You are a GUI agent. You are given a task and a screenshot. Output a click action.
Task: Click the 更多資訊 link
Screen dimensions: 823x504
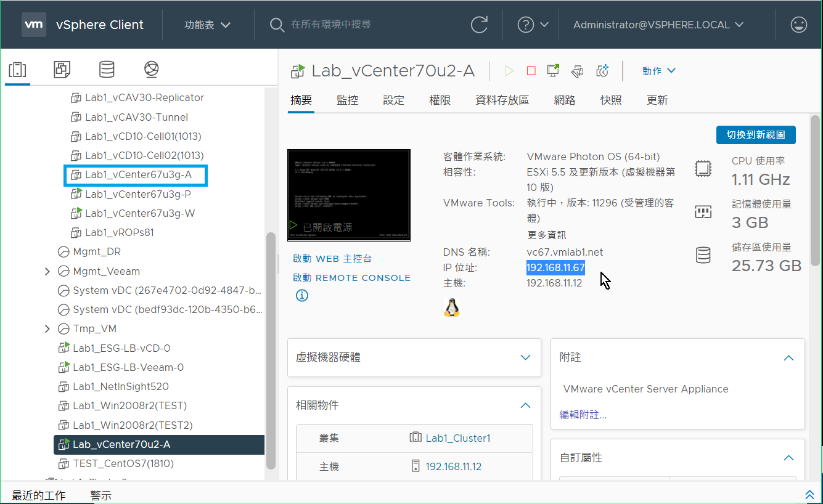[x=546, y=235]
